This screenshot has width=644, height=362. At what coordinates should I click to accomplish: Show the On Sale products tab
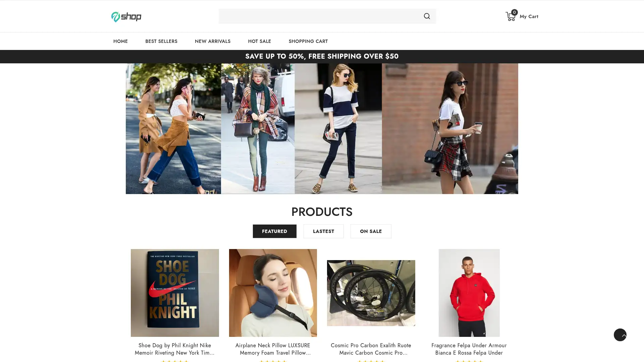click(371, 231)
